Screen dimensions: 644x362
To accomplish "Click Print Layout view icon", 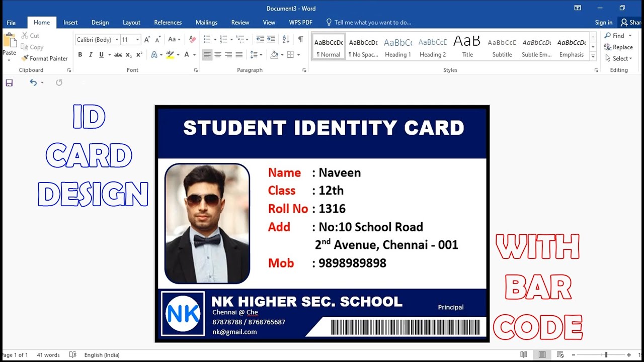I will [542, 354].
